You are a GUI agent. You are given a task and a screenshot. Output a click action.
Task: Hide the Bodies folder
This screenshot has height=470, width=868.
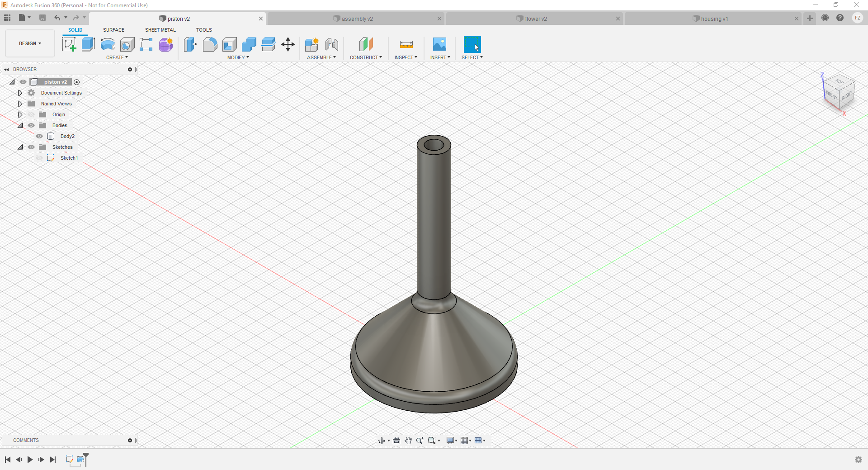click(x=31, y=125)
